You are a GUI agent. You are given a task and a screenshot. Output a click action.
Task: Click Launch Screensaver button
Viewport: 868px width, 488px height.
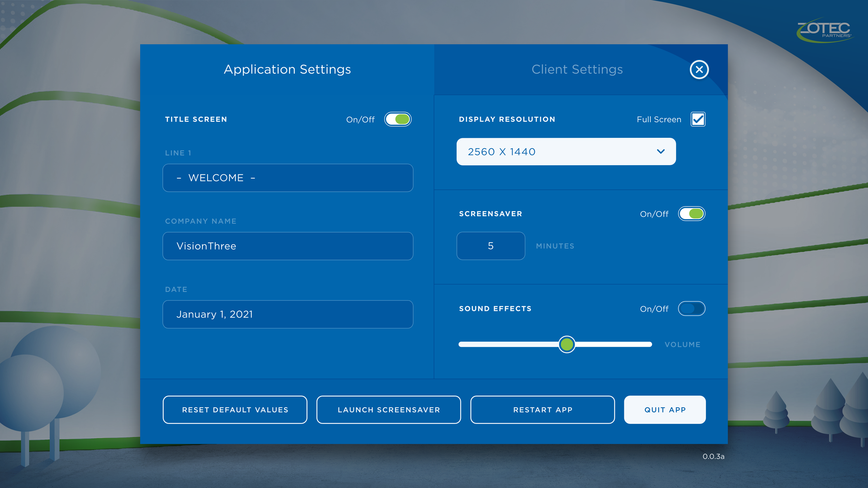tap(389, 410)
